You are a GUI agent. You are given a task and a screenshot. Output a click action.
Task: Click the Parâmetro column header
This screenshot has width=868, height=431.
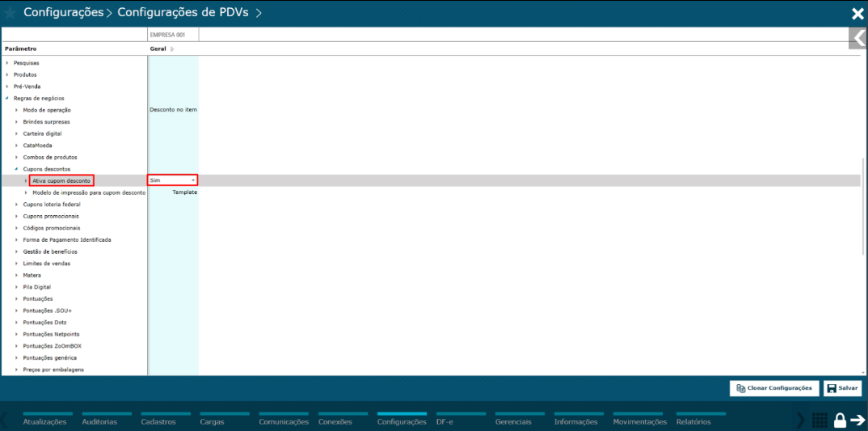pos(21,49)
